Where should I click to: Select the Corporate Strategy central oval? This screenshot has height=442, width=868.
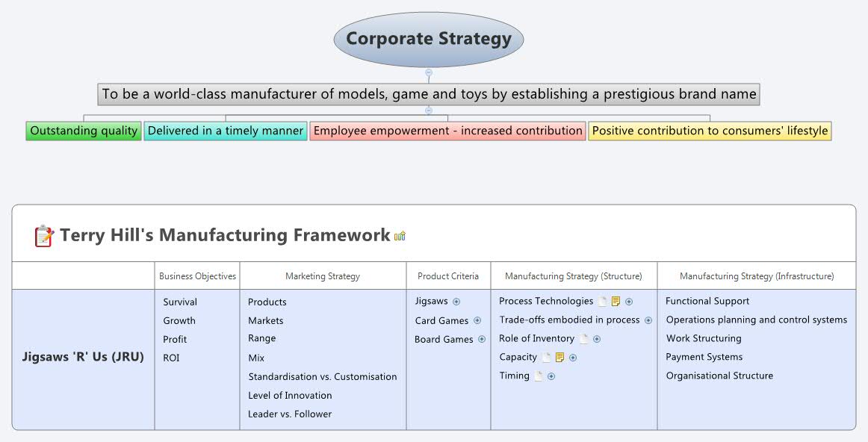(x=429, y=39)
